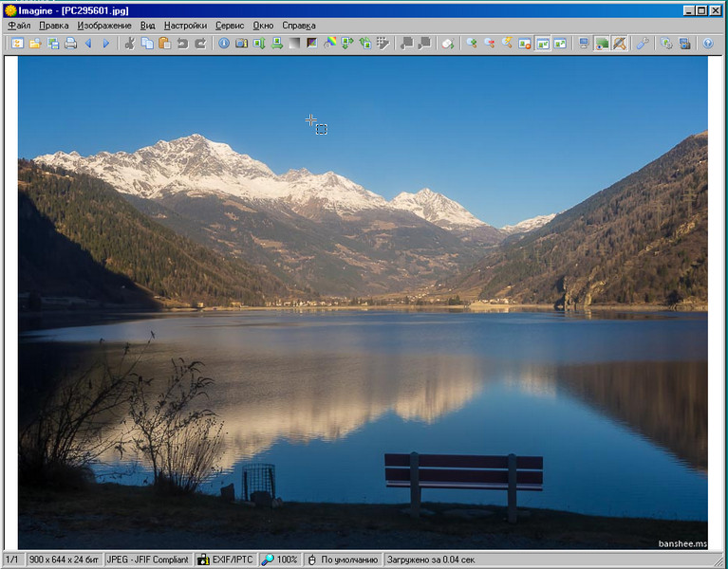The width and height of the screenshot is (728, 569).
Task: Click the EXIF/IPTC status bar indicator
Action: tap(226, 560)
